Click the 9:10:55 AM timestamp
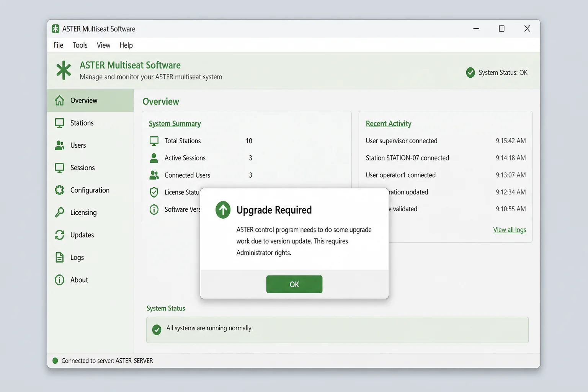Screen dimensions: 588x392 click(x=511, y=209)
